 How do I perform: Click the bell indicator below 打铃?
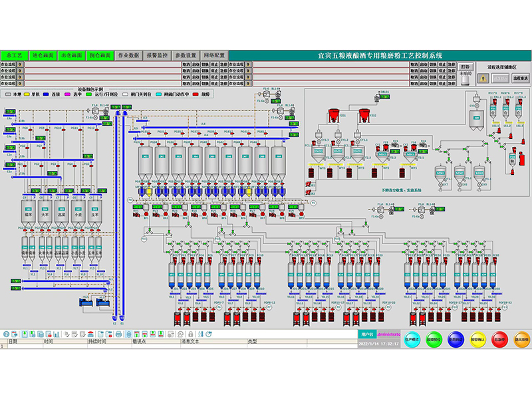tap(465, 80)
